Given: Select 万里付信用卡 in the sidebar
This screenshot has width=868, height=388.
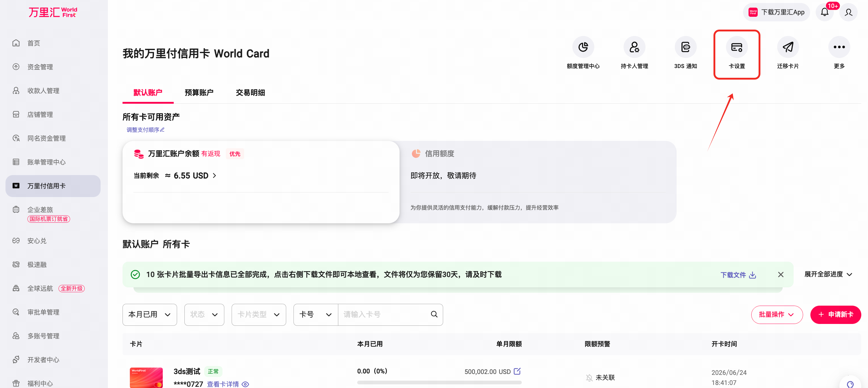Looking at the screenshot, I should 53,186.
